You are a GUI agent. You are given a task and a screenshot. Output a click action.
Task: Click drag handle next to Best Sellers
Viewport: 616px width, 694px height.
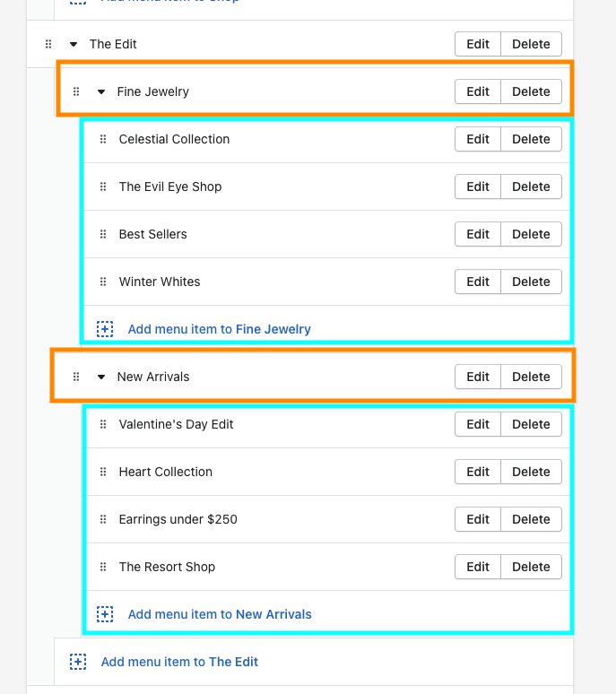[x=103, y=234]
